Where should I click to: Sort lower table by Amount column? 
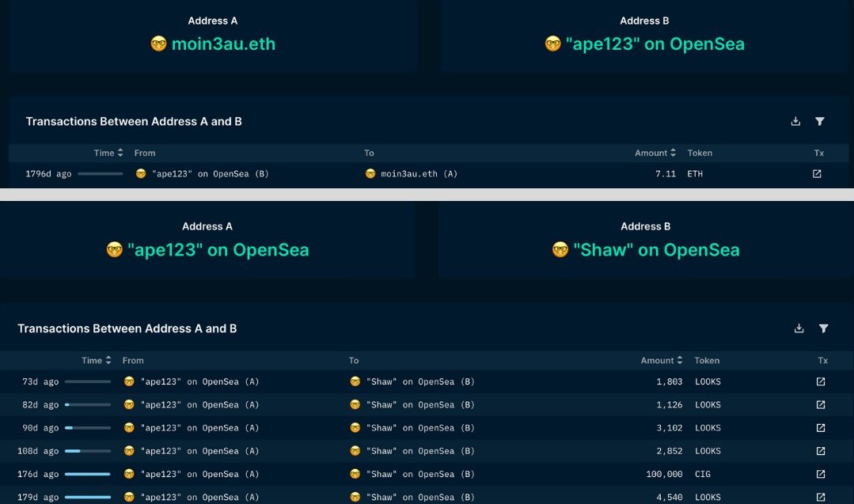pos(662,360)
